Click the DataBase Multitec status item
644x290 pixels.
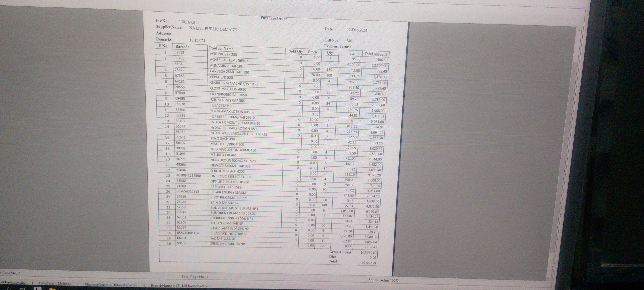coord(55,283)
